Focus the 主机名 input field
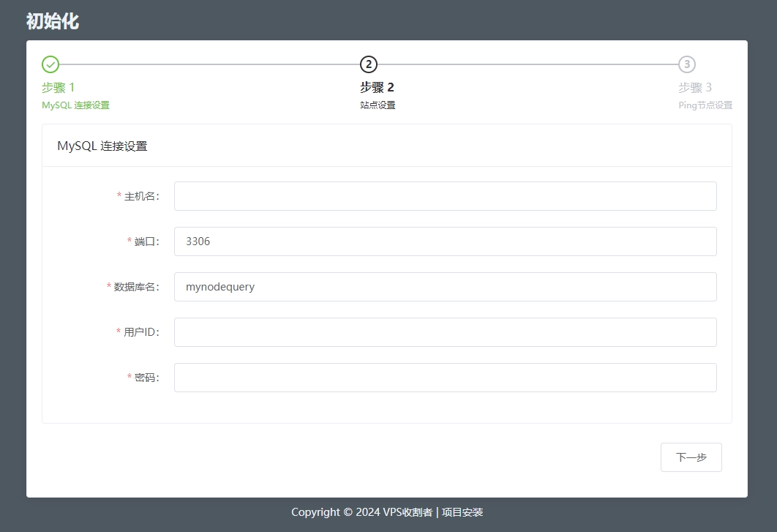 [445, 196]
